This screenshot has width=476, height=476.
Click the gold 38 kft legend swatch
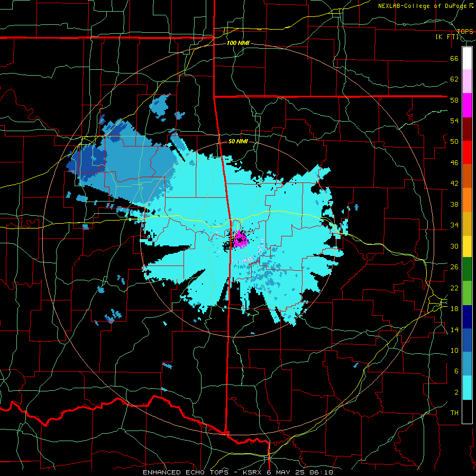(x=467, y=223)
